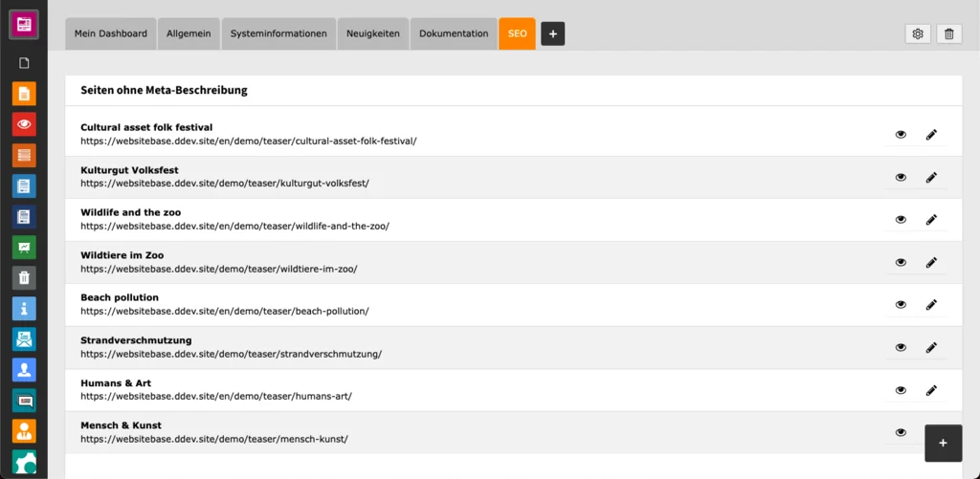Select the orange SEO tab
980x479 pixels.
coord(517,33)
